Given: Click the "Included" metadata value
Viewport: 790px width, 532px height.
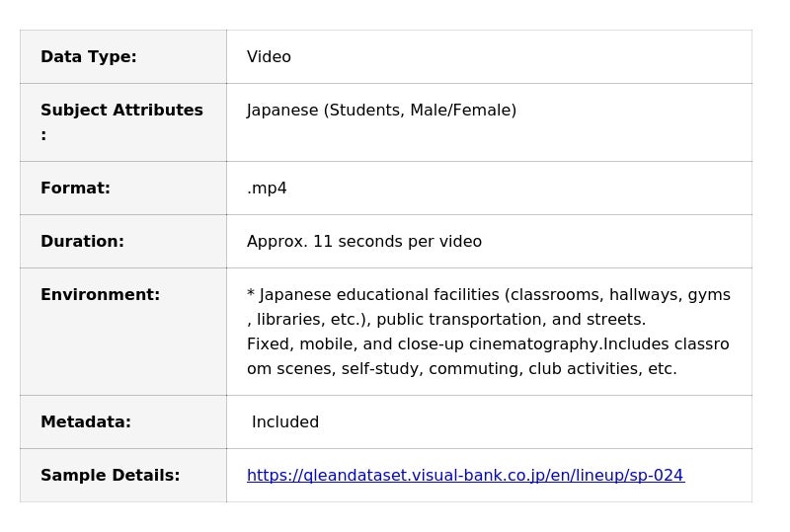Looking at the screenshot, I should click(x=285, y=422).
